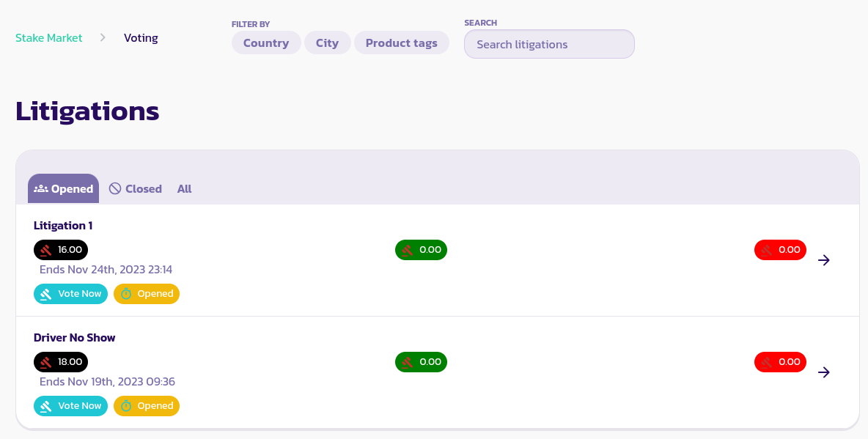This screenshot has height=439, width=868.
Task: Select the Opened tab
Action: pyautogui.click(x=64, y=189)
